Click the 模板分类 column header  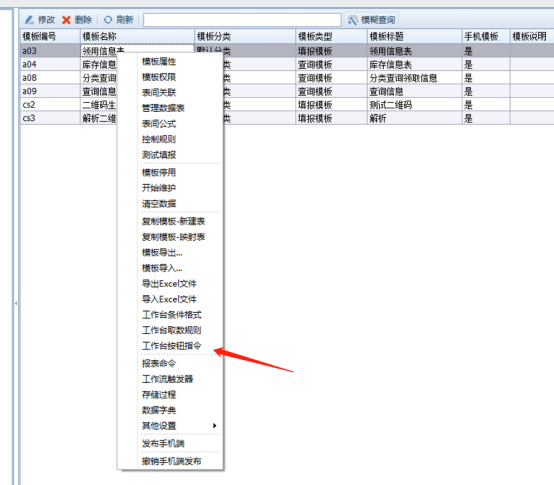(x=245, y=36)
